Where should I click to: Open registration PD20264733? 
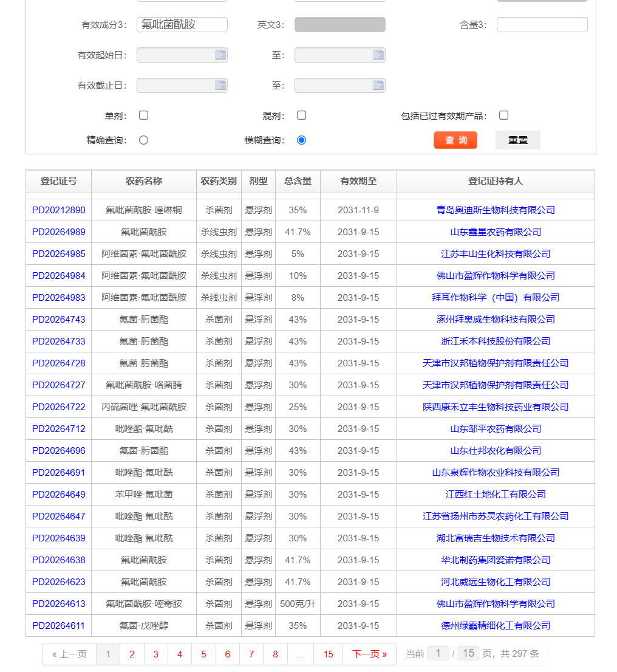pos(59,341)
